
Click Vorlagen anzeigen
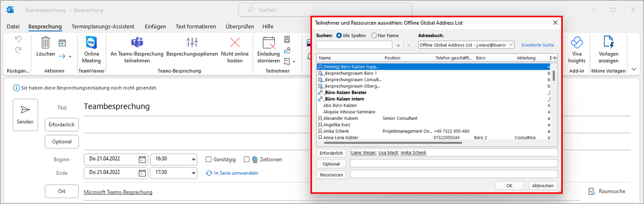coord(609,50)
